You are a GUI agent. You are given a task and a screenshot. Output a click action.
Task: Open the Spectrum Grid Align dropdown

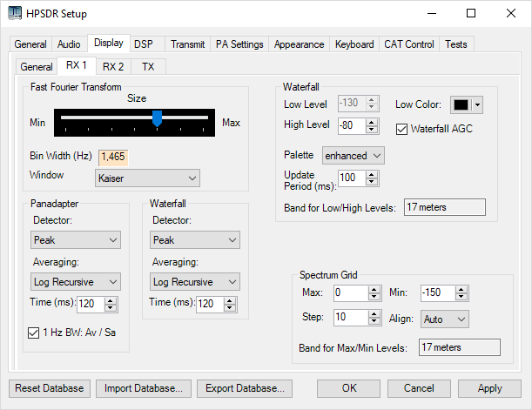pos(445,319)
